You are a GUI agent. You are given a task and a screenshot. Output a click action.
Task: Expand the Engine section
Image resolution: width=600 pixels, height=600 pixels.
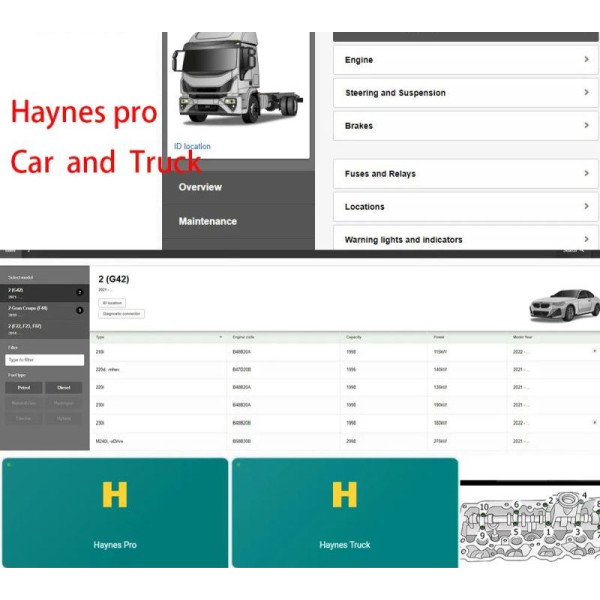[465, 60]
